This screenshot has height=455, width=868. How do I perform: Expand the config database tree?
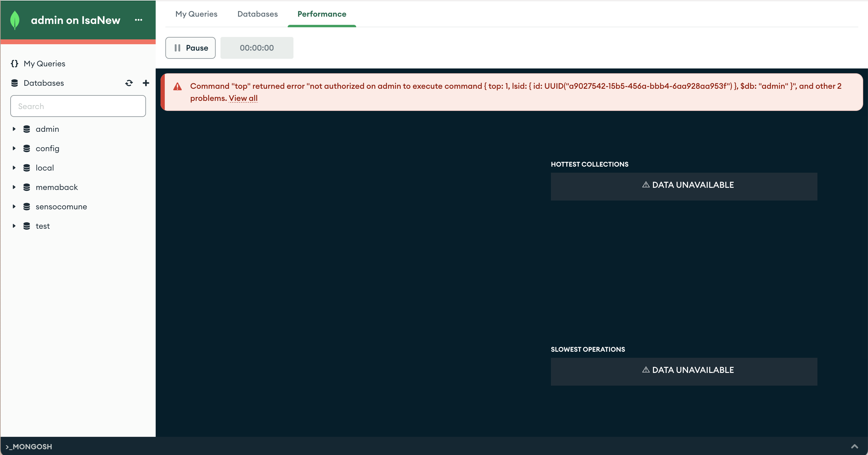(x=14, y=148)
